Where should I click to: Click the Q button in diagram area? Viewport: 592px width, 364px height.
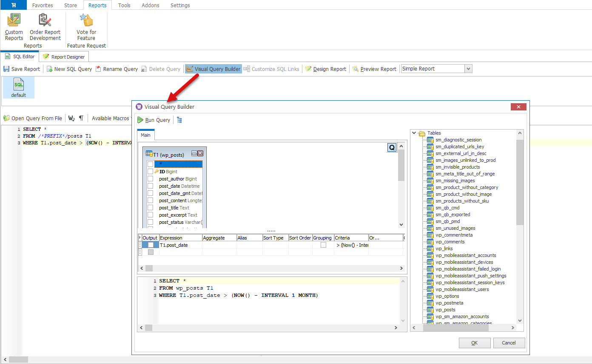392,147
